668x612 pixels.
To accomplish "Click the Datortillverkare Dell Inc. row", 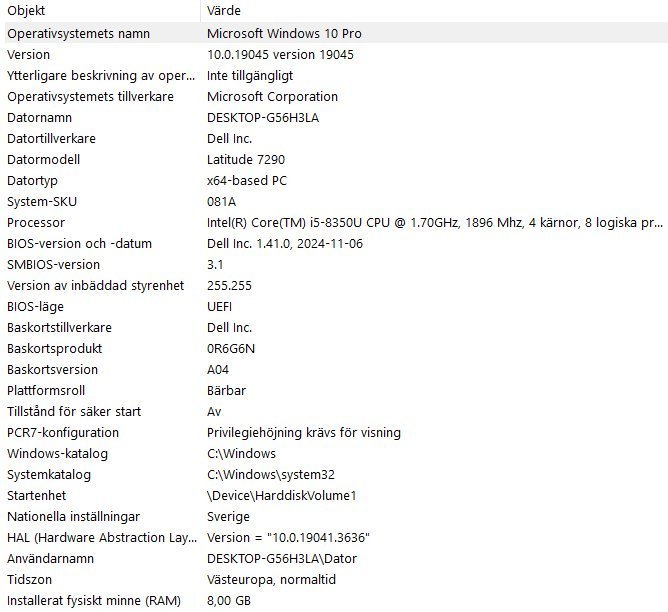I will click(x=51, y=138).
